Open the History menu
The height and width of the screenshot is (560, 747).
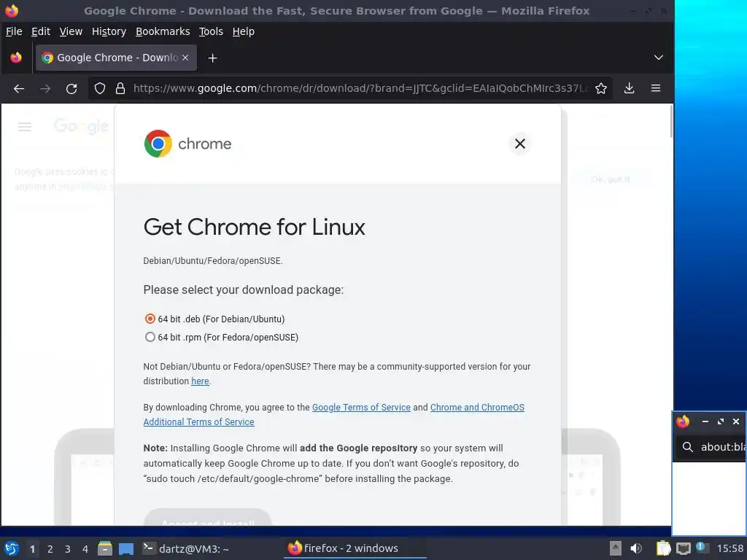point(109,31)
